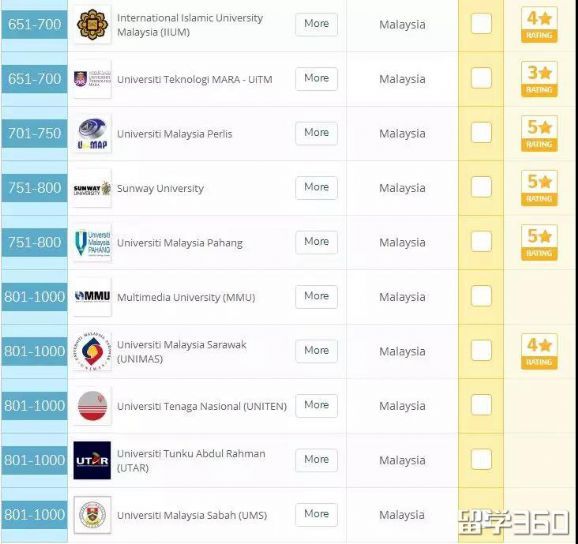Screen dimensions: 578x544
Task: Click More for International Islamic University Malaysia
Action: click(316, 24)
